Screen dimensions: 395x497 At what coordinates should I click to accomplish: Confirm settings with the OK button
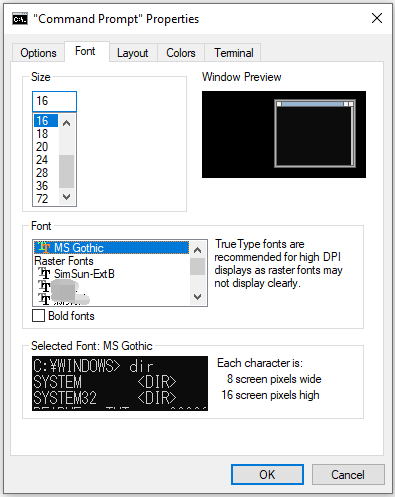point(267,474)
